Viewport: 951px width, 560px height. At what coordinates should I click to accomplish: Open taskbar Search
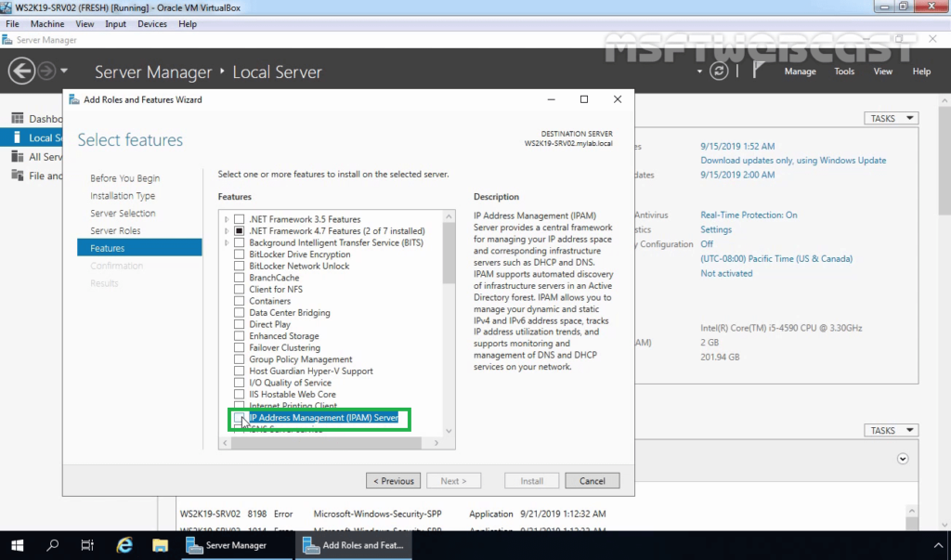tap(53, 545)
